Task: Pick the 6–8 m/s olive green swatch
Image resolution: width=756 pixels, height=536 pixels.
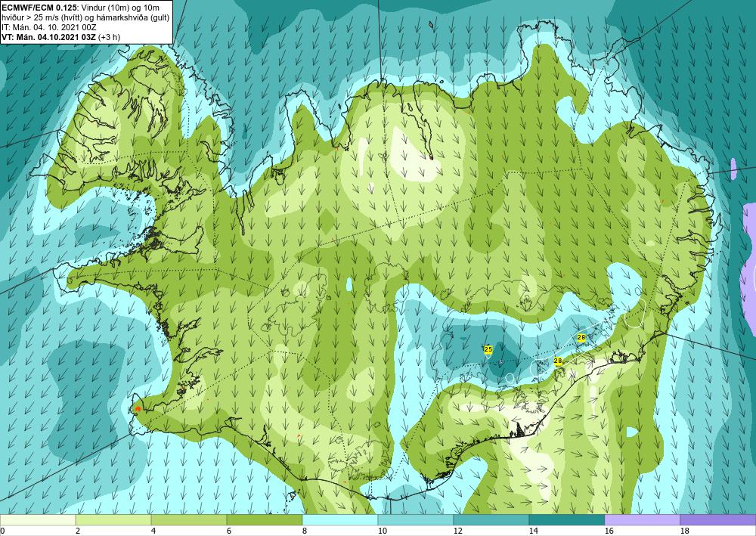Action: click(264, 520)
